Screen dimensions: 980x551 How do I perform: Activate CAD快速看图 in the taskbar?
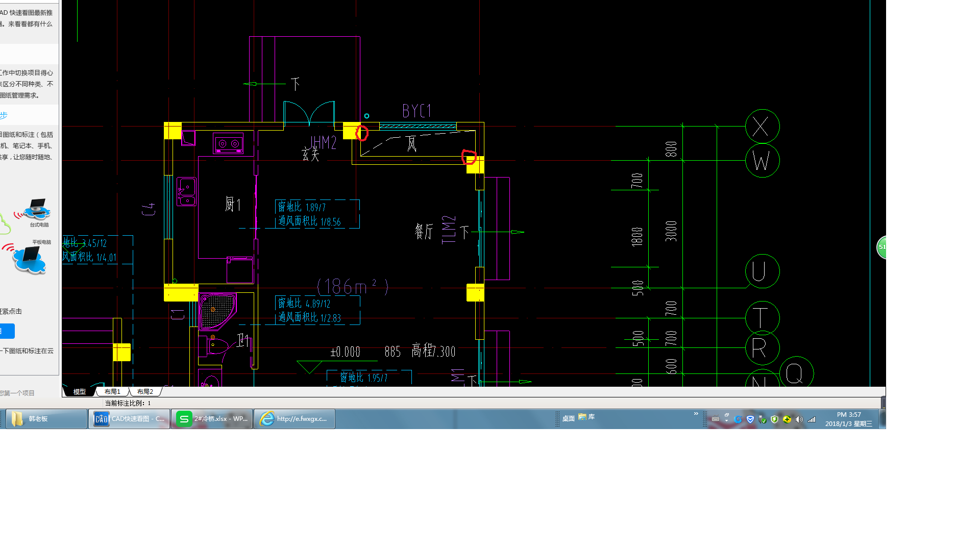(129, 419)
